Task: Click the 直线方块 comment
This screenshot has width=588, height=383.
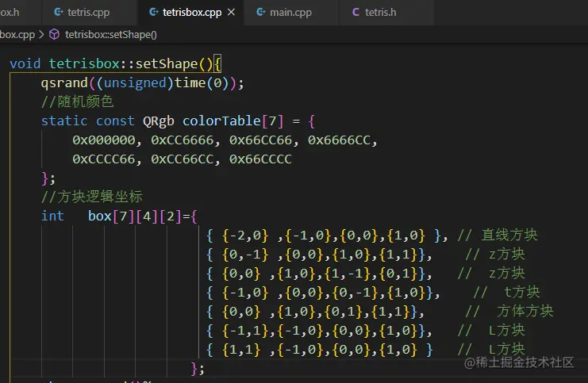Action: pos(509,235)
